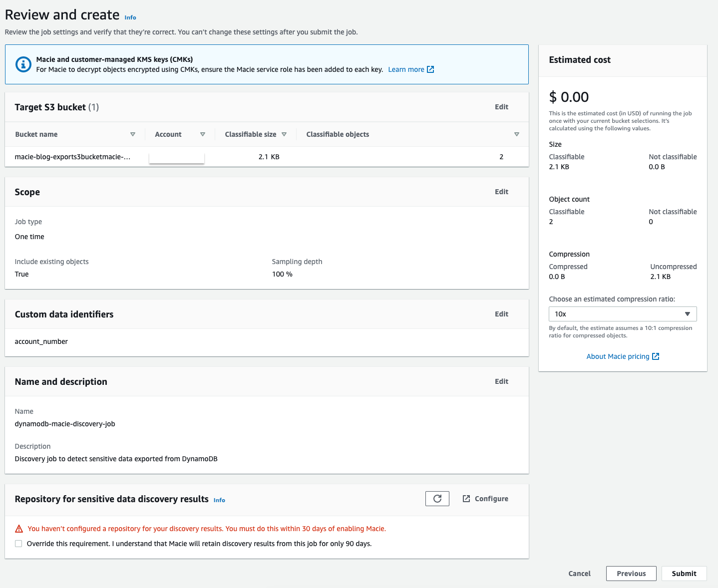This screenshot has width=718, height=588.
Task: Click the Info link beside Review and create
Action: coord(130,16)
